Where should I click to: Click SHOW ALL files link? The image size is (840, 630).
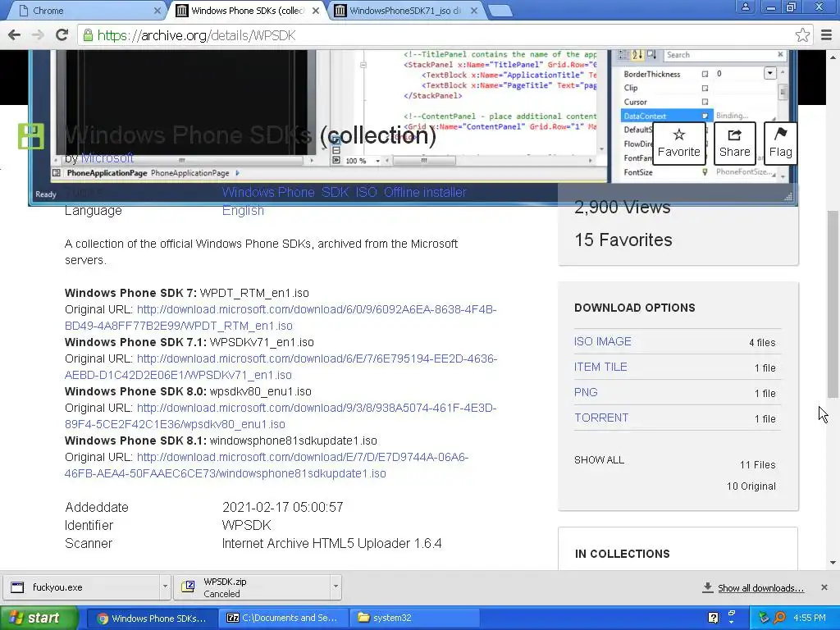[599, 460]
